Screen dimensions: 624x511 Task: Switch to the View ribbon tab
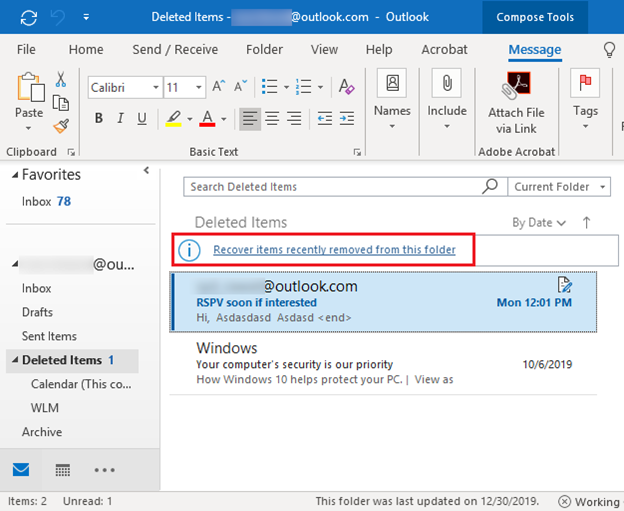tap(324, 49)
